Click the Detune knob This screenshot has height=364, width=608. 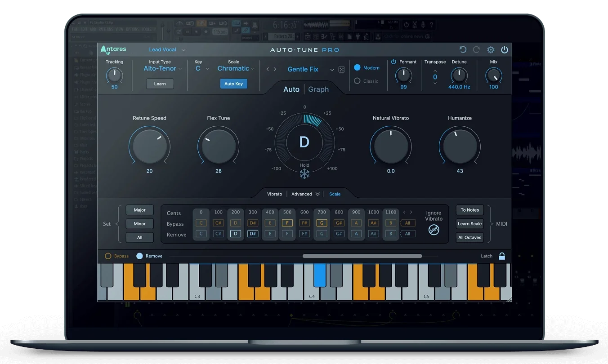[x=459, y=75]
